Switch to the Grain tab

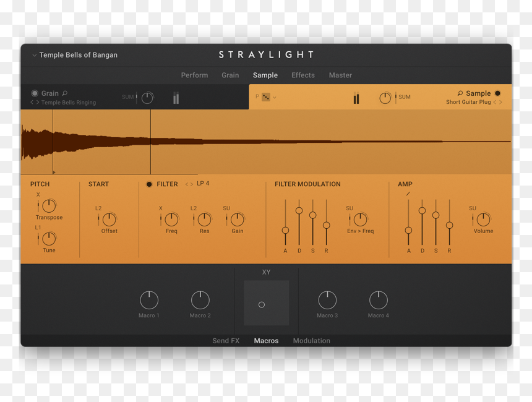(x=230, y=75)
